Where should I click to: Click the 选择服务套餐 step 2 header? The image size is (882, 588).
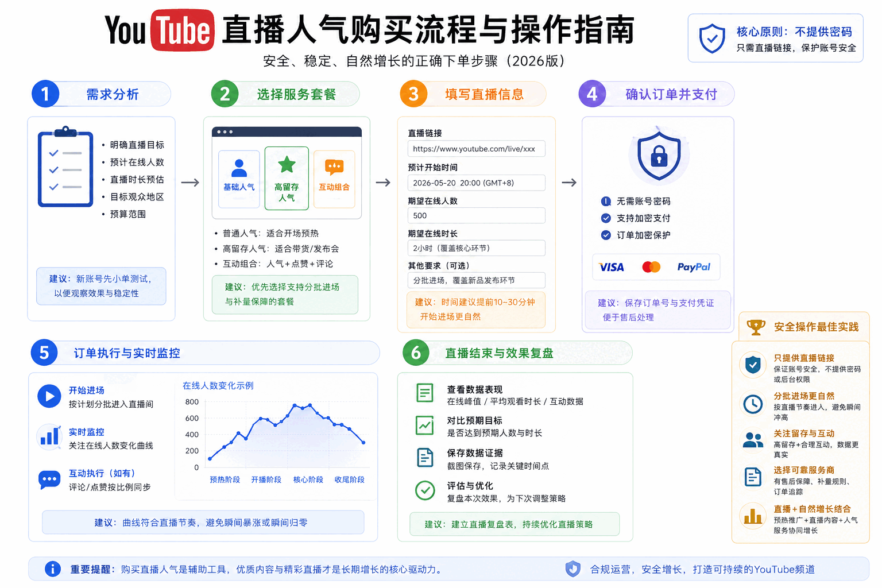(285, 94)
